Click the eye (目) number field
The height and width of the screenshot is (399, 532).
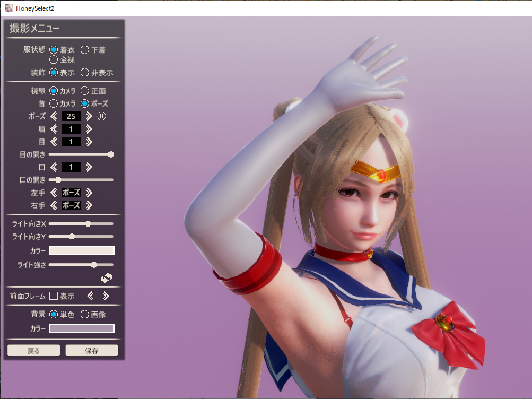coord(71,142)
